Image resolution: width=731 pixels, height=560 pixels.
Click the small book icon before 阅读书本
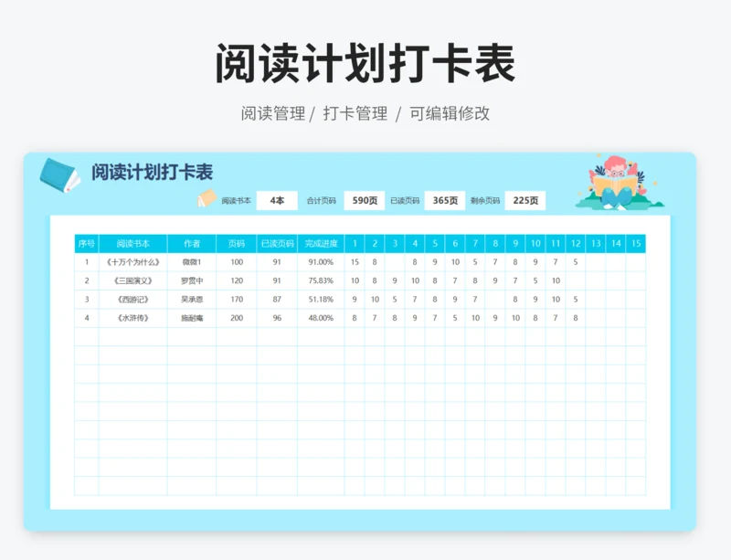[x=207, y=200]
